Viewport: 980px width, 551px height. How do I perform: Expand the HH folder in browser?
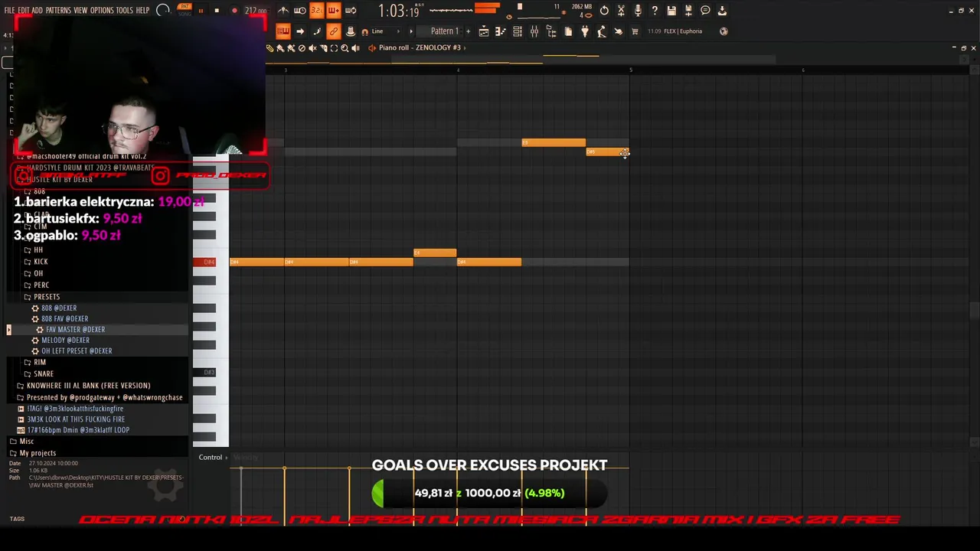[38, 250]
